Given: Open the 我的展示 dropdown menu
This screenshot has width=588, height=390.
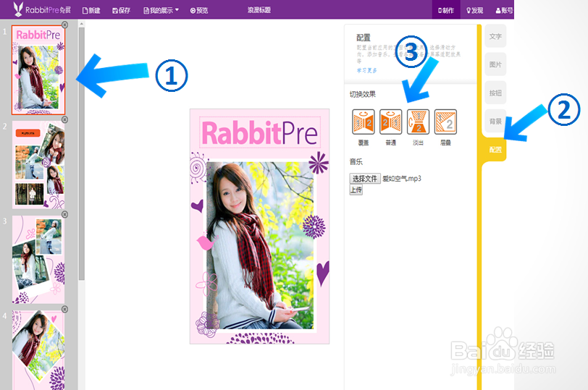Looking at the screenshot, I should tap(161, 10).
